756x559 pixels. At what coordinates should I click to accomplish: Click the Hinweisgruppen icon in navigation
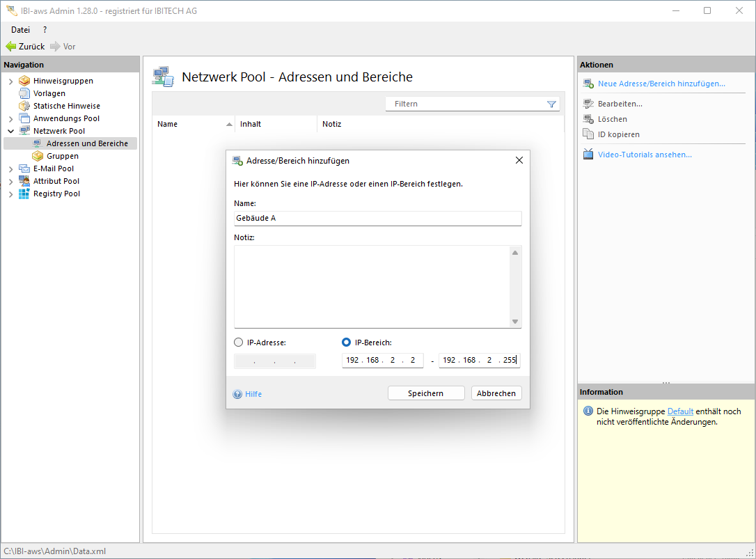[x=24, y=81]
